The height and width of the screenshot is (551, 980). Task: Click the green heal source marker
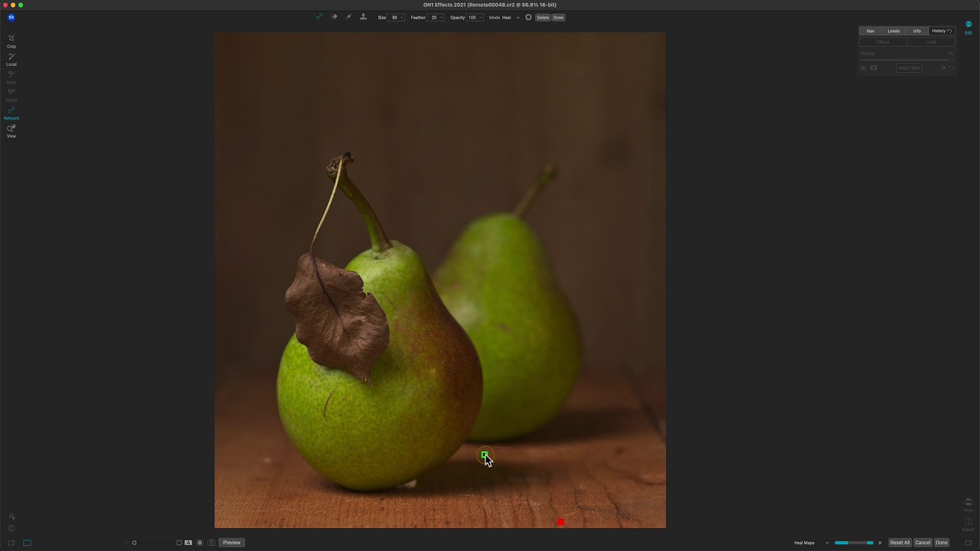(x=485, y=455)
